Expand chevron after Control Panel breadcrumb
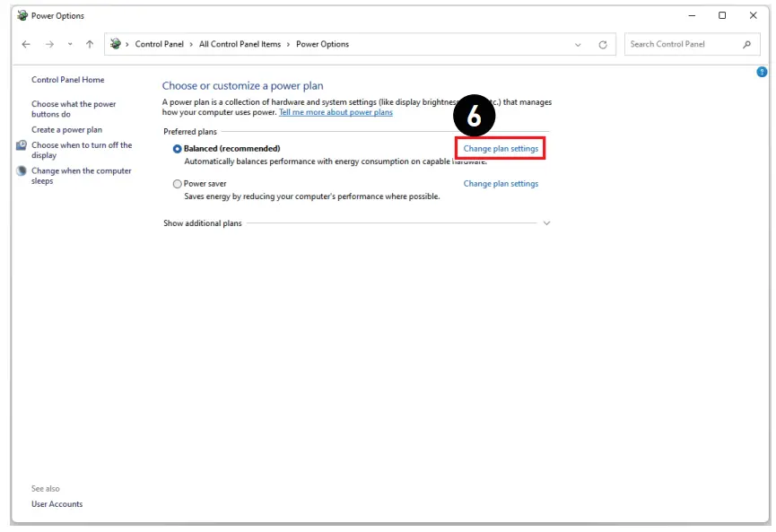 tap(191, 44)
